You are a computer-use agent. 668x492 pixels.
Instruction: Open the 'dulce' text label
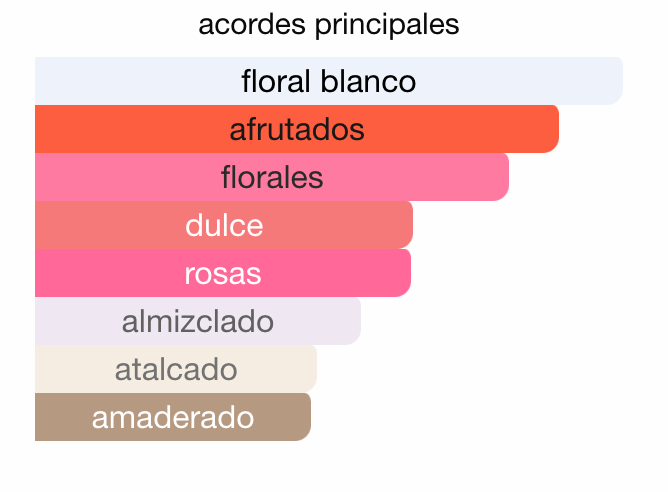pyautogui.click(x=224, y=225)
